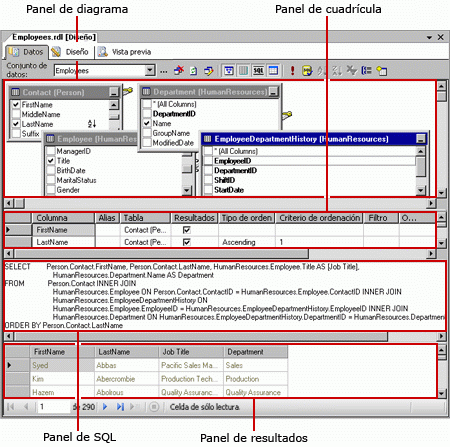Check ShiftID in the EmployeeDepartmentHistory table
This screenshot has width=450, height=447.
click(x=208, y=180)
